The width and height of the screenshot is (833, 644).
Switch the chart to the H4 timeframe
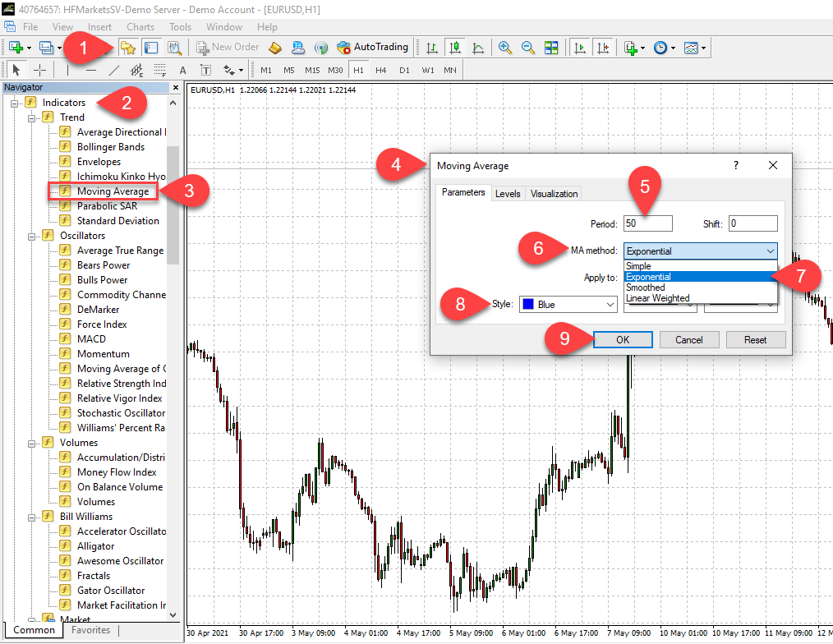tap(381, 71)
